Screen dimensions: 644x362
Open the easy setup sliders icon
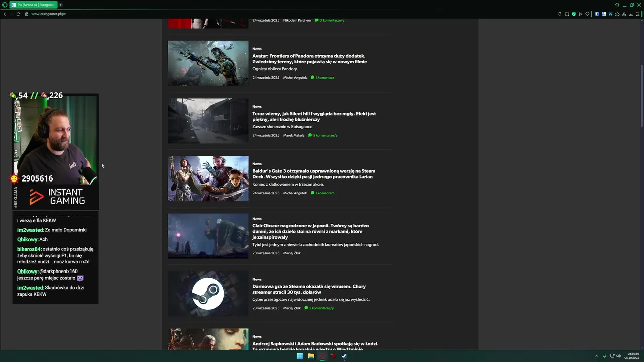(638, 14)
